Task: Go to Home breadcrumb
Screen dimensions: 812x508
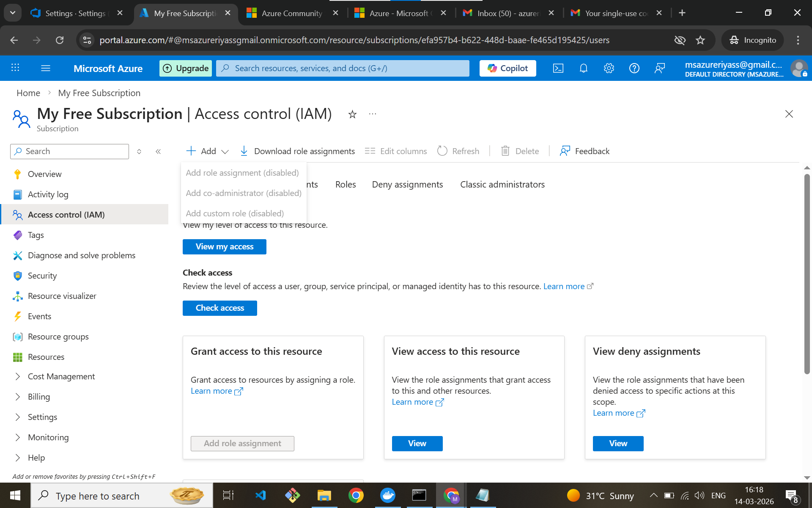Action: pyautogui.click(x=28, y=93)
